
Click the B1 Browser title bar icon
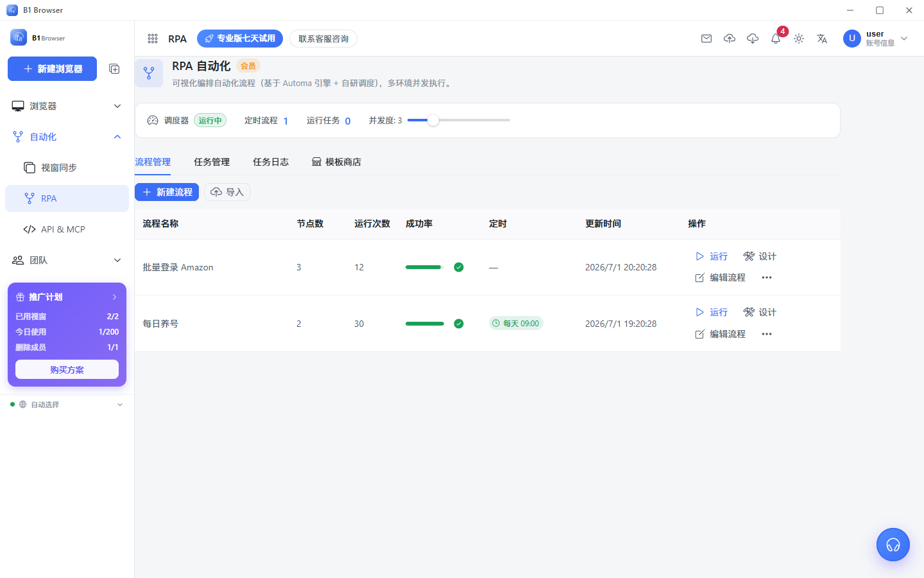pos(12,10)
